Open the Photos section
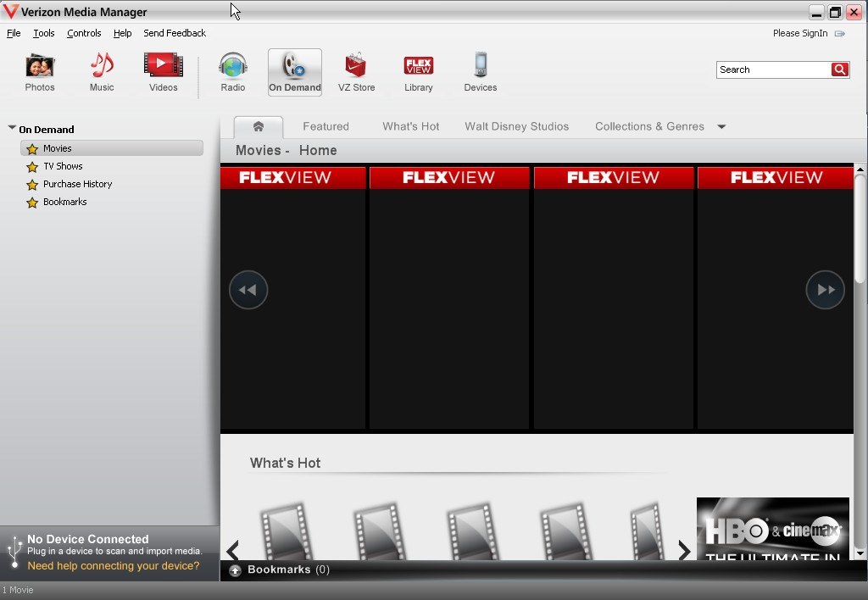Viewport: 868px width, 600px height. (x=40, y=72)
